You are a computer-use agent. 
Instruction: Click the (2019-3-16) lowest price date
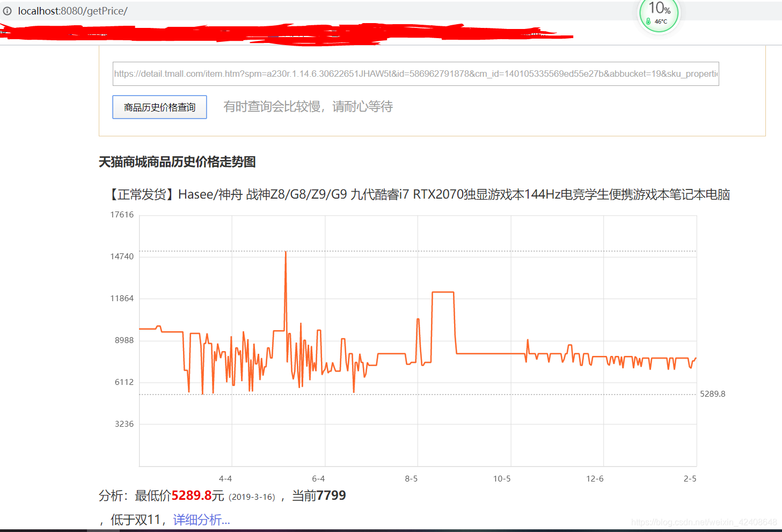coord(252,497)
